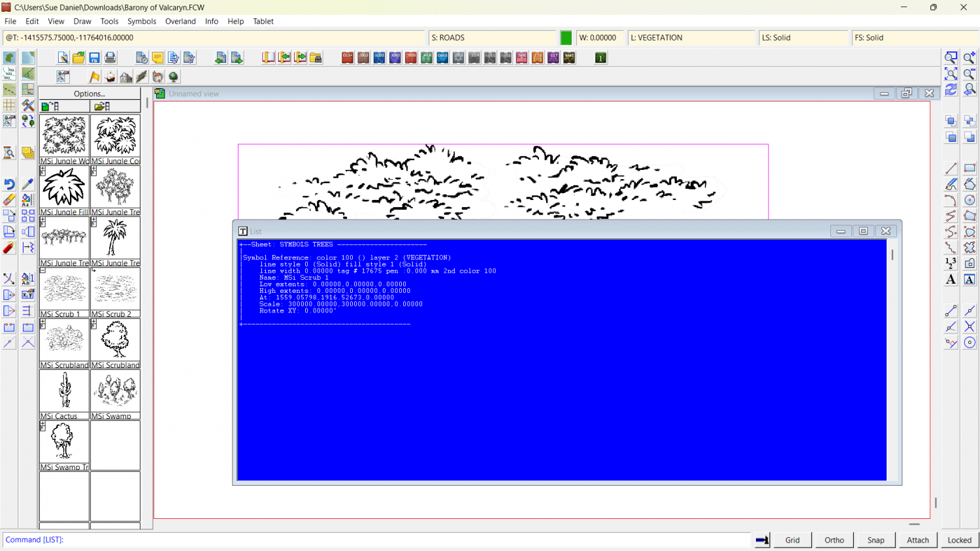
Task: Click the Explode dynamite icon
Action: tap(9, 248)
